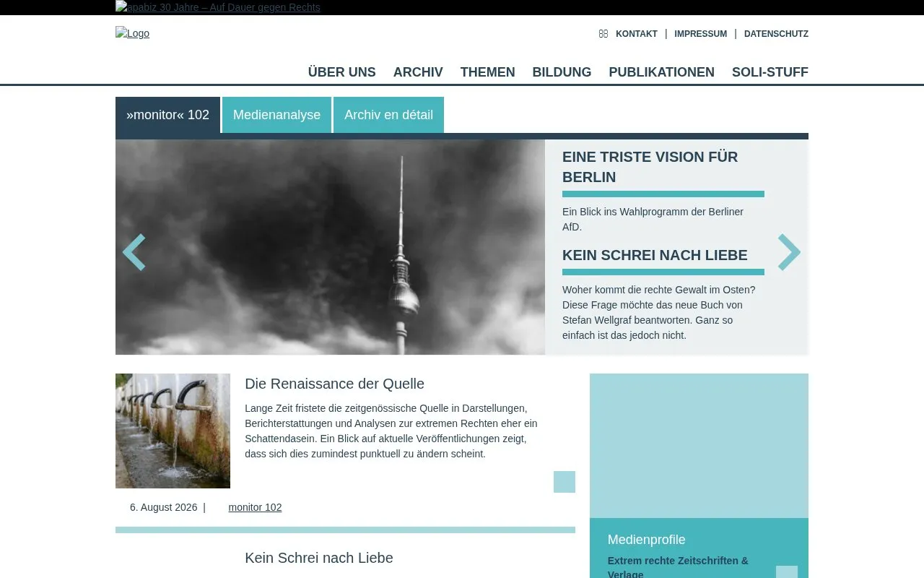Select the »monitor« 102 tab
The width and height of the screenshot is (924, 578).
point(167,115)
